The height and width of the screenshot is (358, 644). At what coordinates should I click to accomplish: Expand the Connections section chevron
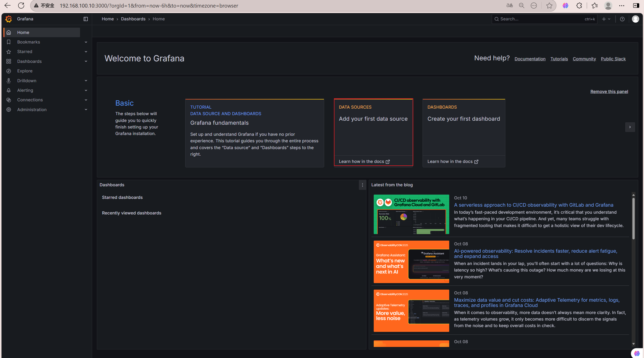point(86,100)
